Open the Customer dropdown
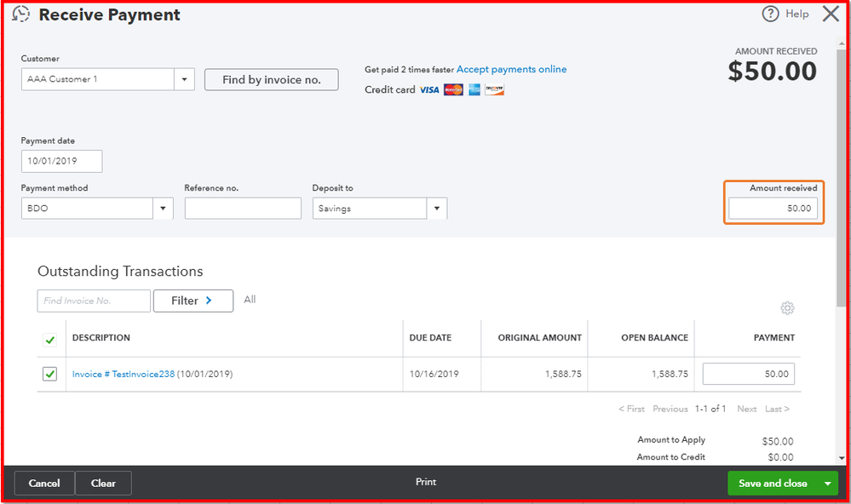This screenshot has height=504, width=851. pos(184,78)
